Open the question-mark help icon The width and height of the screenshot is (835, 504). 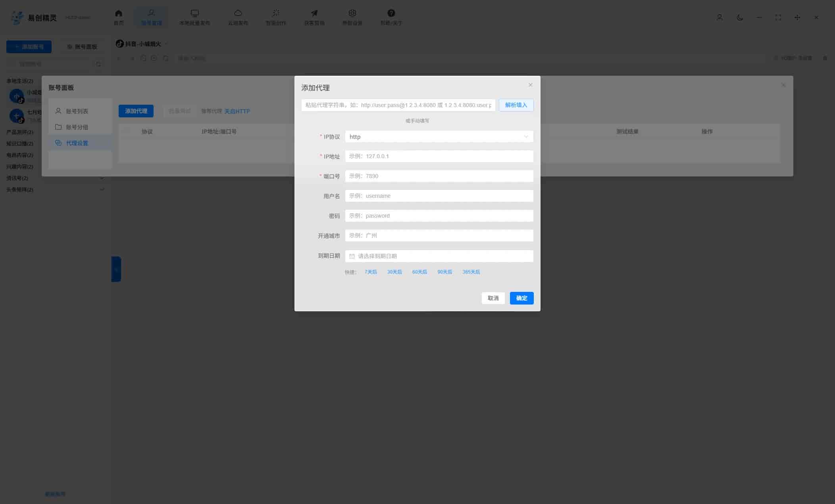click(391, 13)
